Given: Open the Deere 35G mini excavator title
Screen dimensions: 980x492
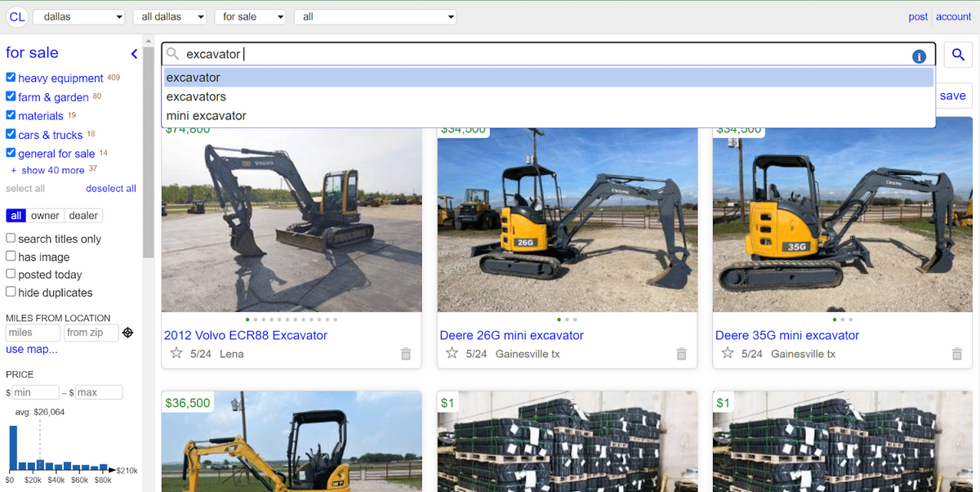Looking at the screenshot, I should (787, 335).
